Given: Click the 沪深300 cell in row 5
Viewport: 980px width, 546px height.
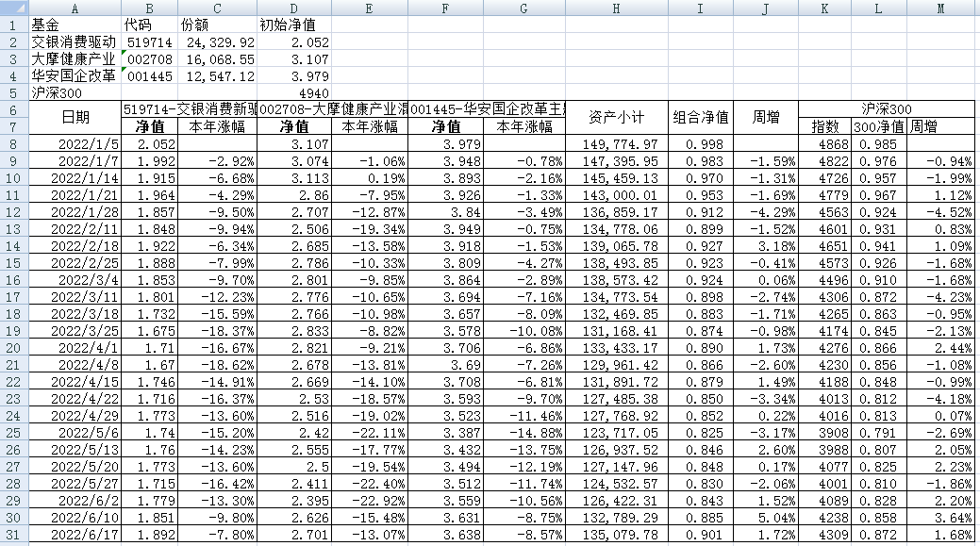Looking at the screenshot, I should coord(75,92).
